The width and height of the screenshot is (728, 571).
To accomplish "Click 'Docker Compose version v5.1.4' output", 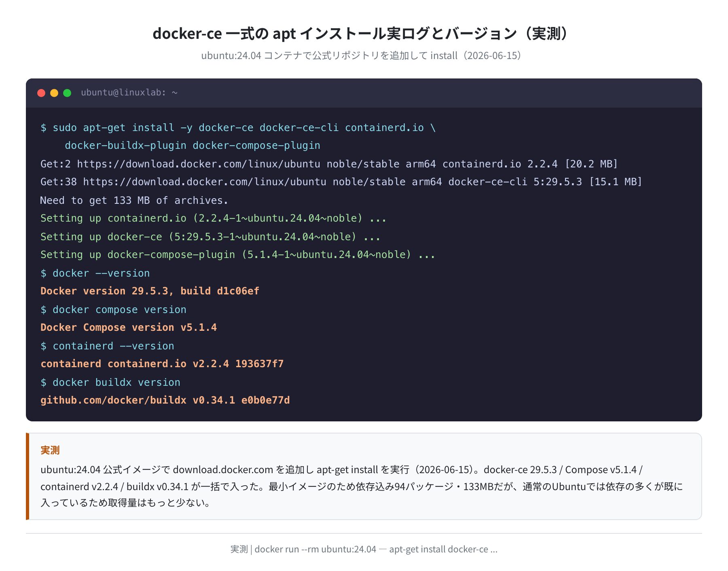I will tap(129, 328).
